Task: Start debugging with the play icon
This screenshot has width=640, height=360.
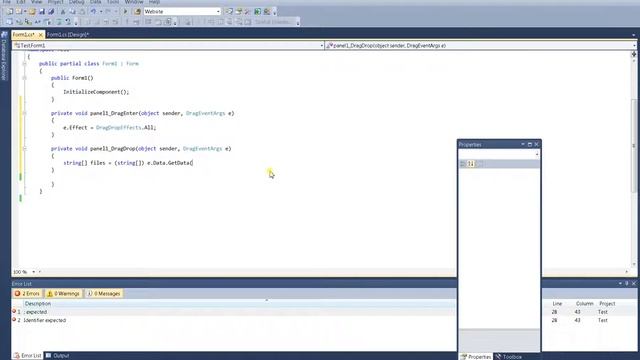Action: 125,11
